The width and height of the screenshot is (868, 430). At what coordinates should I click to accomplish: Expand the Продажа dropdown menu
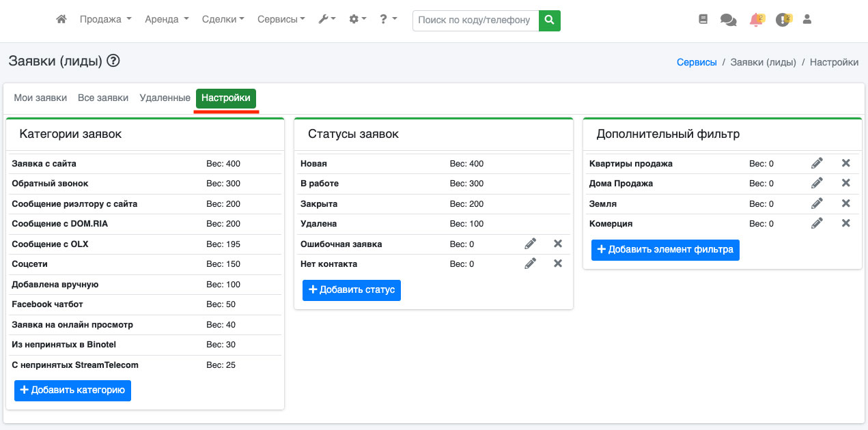(105, 20)
